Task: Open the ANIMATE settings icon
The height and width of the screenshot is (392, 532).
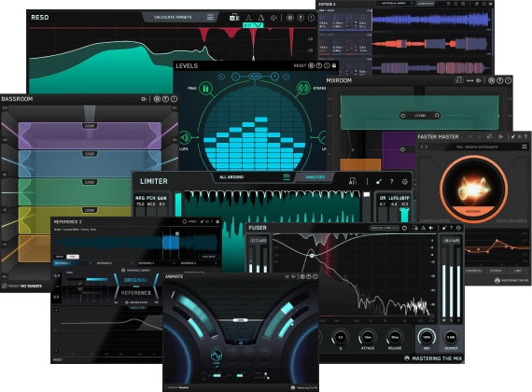Action: pos(301,276)
